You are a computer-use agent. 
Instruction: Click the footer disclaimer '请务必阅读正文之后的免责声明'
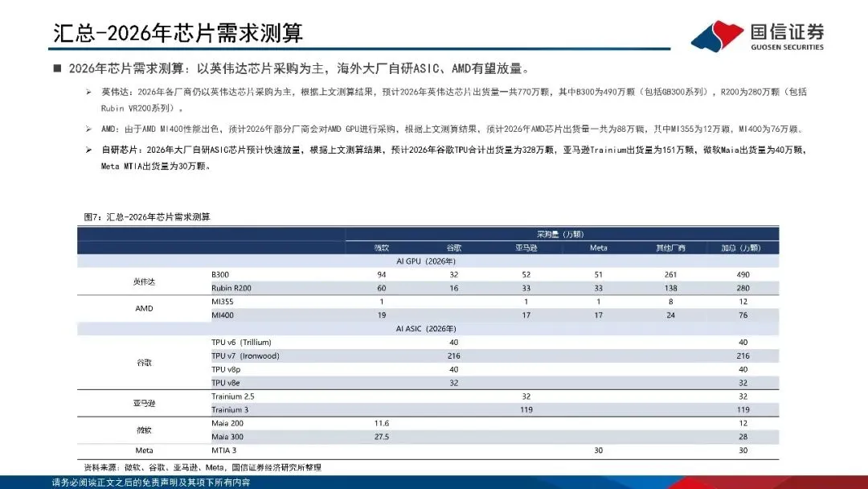[150, 483]
